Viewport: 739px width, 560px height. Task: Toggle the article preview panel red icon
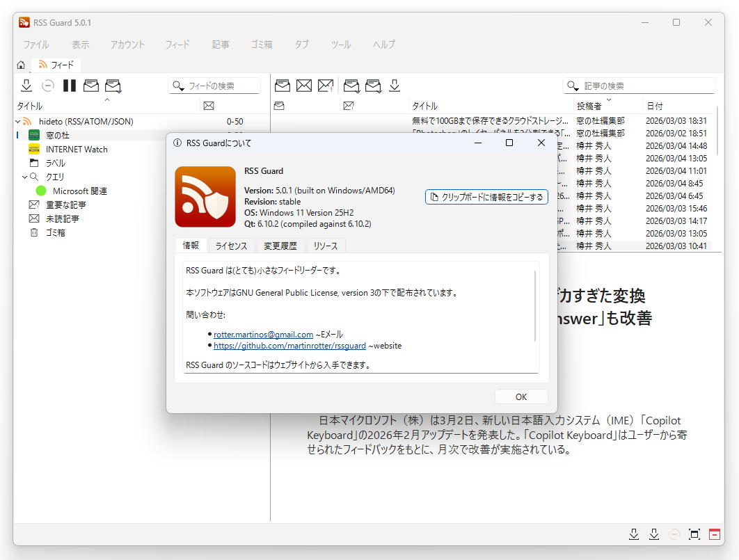pyautogui.click(x=714, y=534)
